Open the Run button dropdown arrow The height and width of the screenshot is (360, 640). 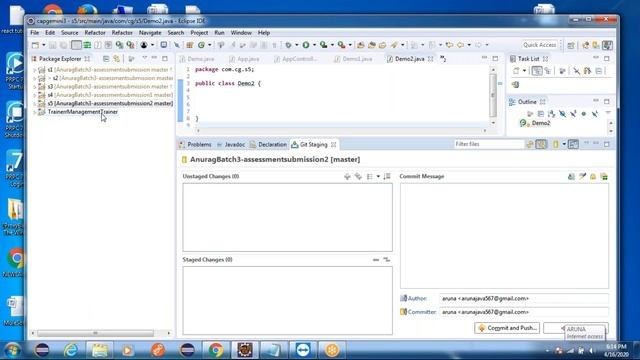pyautogui.click(x=314, y=45)
